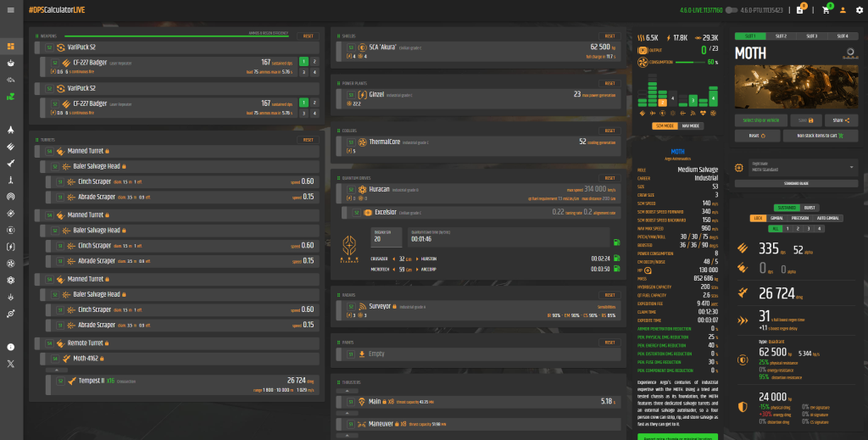The width and height of the screenshot is (868, 440).
Task: Click the MOTH ship image thumbnail
Action: (795, 87)
